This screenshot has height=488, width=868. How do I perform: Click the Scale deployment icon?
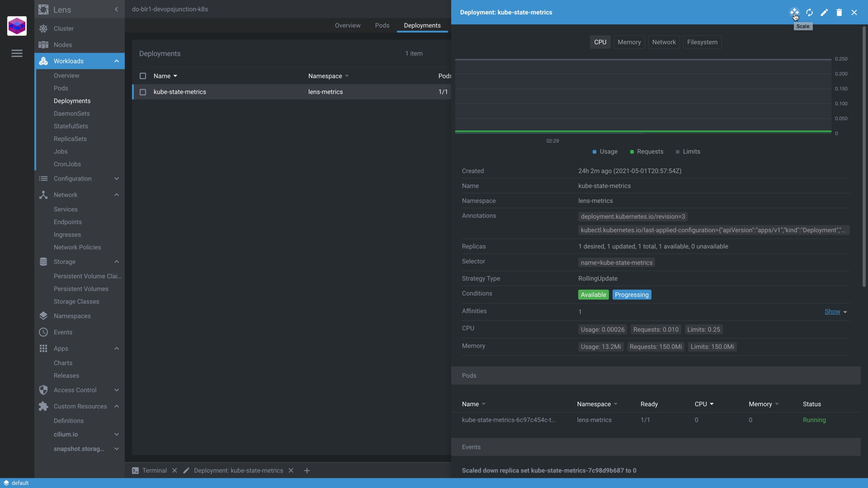[794, 12]
